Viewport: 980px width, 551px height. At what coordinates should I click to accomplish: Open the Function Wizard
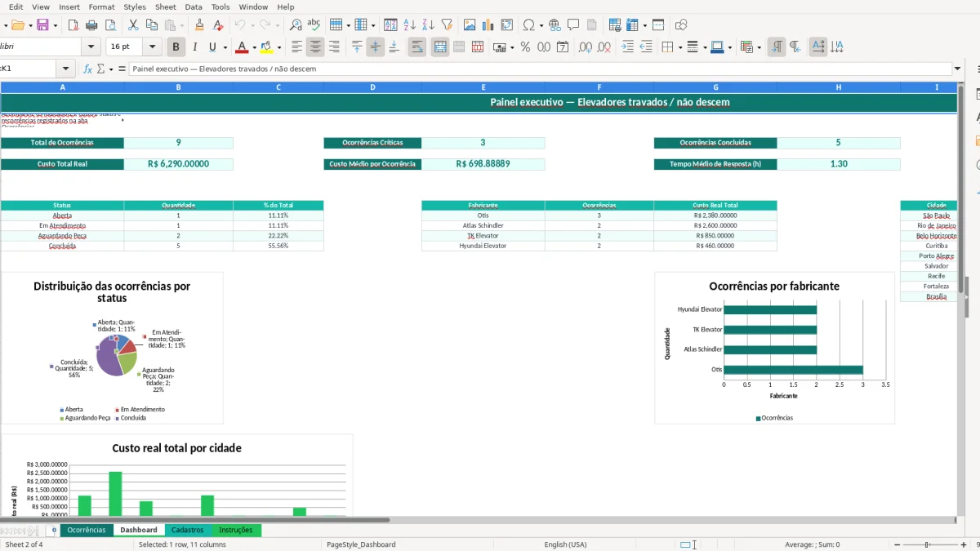pyautogui.click(x=87, y=69)
